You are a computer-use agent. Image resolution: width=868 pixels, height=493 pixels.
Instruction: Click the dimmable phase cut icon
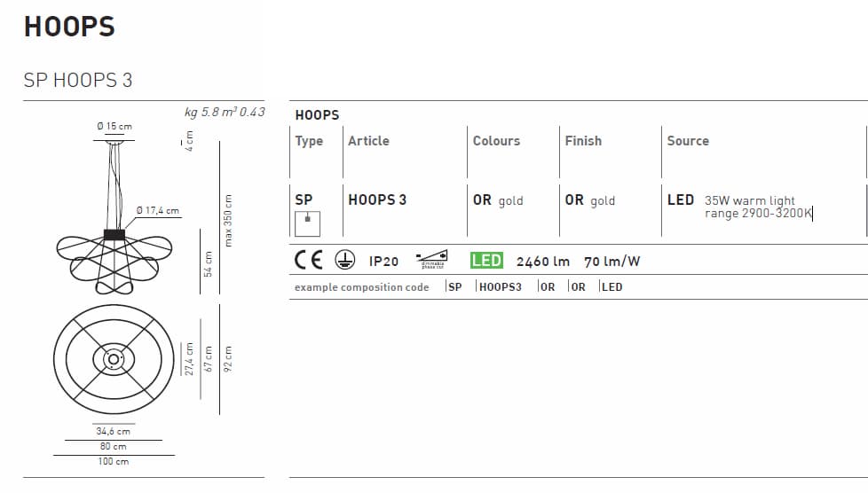[432, 260]
